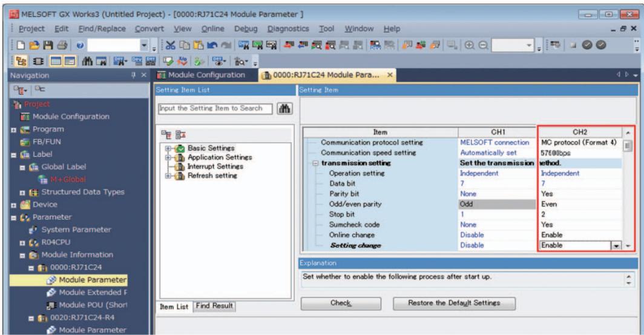Click the Open project folder icon
This screenshot has height=335, width=644.
pyautogui.click(x=34, y=45)
